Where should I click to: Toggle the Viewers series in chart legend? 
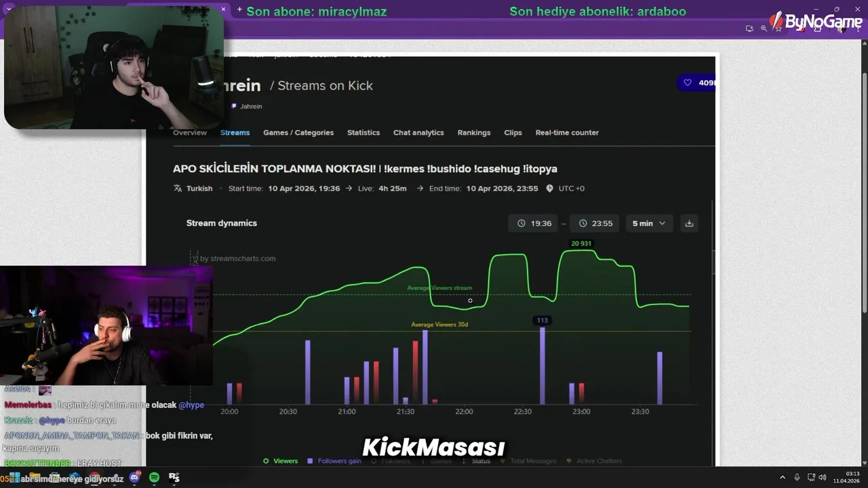[281, 461]
